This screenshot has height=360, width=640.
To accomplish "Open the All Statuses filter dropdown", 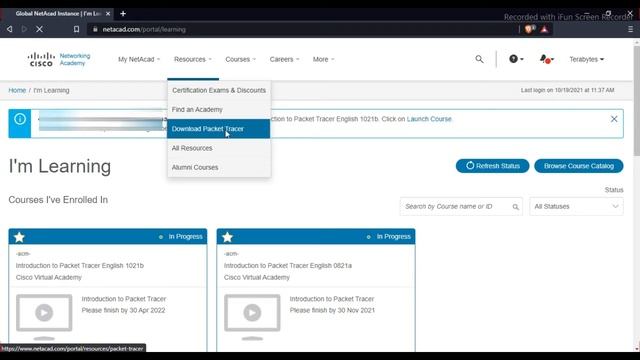I will pyautogui.click(x=576, y=207).
